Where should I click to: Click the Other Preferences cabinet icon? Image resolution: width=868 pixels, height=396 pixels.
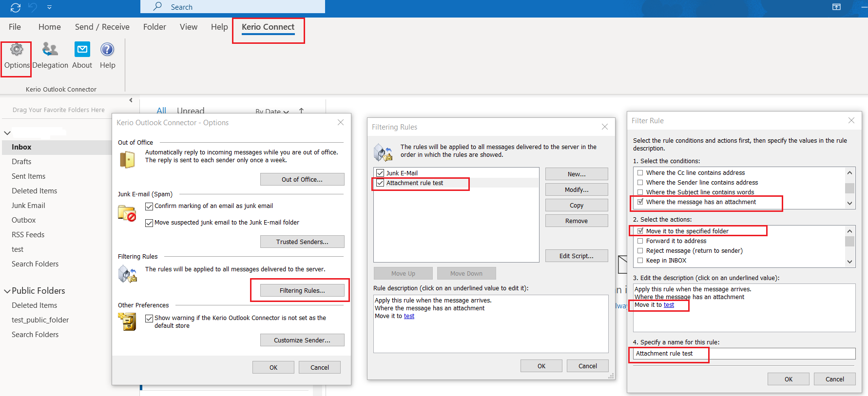(x=127, y=321)
